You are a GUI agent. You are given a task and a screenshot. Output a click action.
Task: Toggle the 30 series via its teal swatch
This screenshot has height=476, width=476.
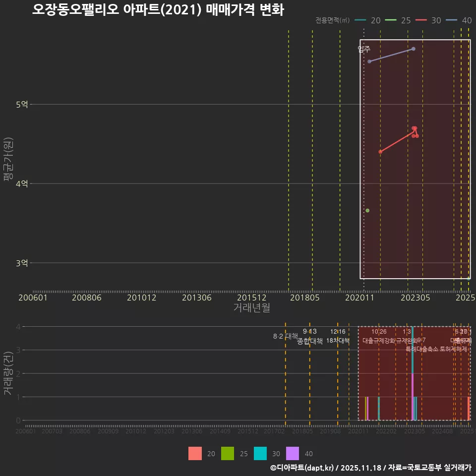[x=260, y=454]
